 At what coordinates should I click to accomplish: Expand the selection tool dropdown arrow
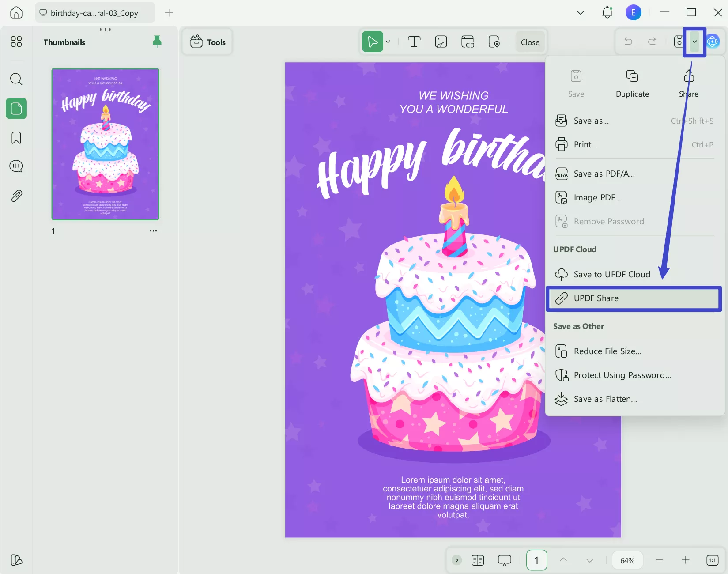pos(388,42)
